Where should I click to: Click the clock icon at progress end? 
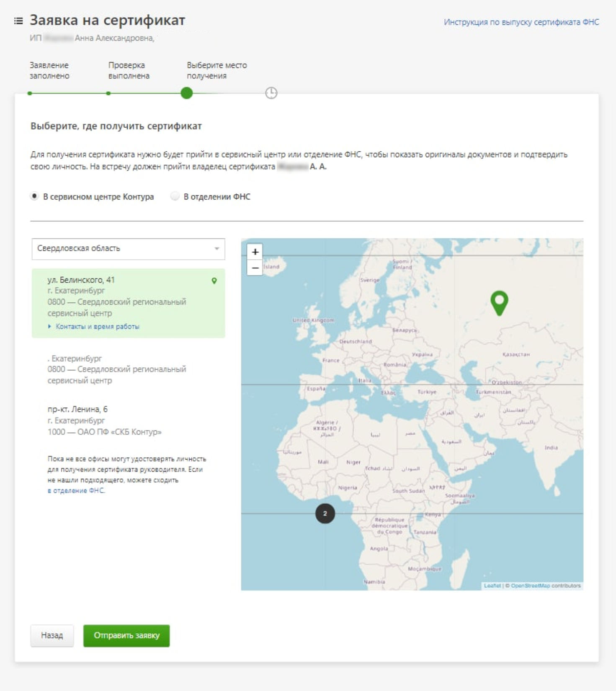271,93
